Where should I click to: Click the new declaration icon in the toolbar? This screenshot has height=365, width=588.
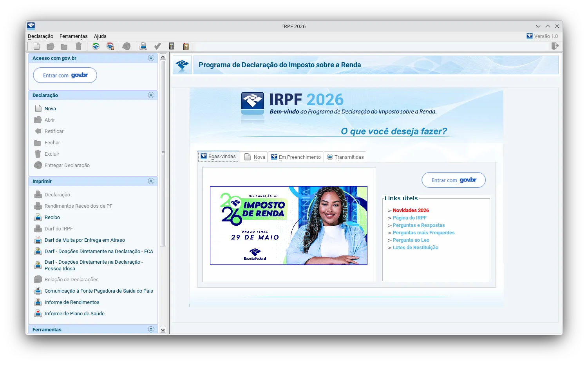(37, 46)
